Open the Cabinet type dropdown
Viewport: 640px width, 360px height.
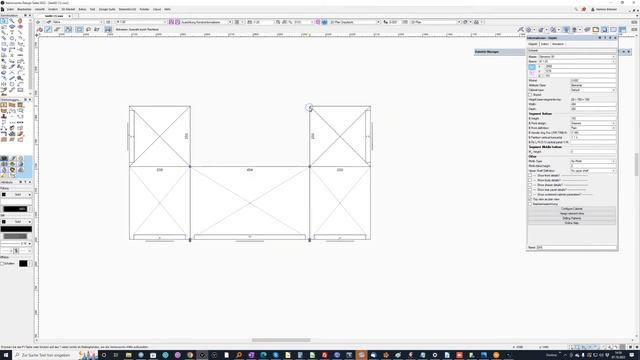click(593, 90)
